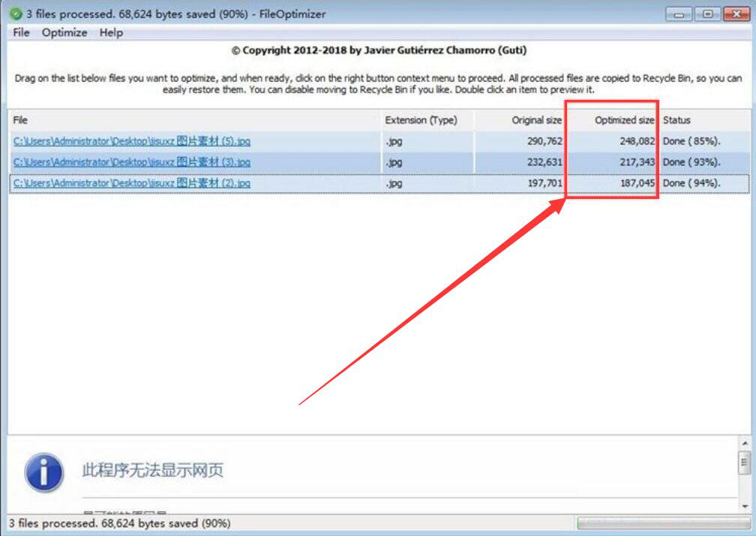Image resolution: width=756 pixels, height=536 pixels.
Task: Click .jpg extension cell of the (5).jpg row
Action: 394,142
